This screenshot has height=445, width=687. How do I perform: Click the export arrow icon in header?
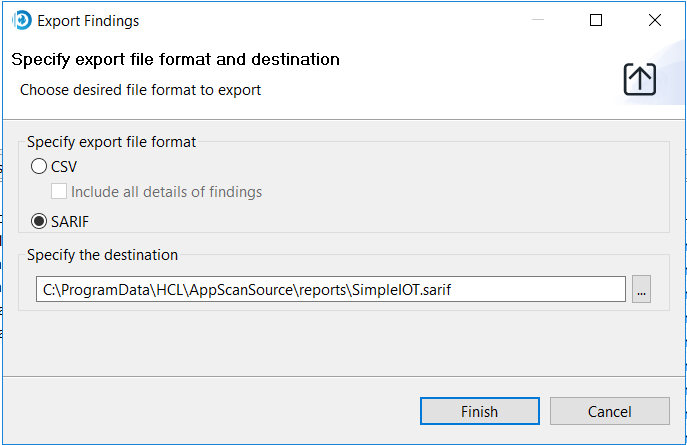pyautogui.click(x=639, y=79)
